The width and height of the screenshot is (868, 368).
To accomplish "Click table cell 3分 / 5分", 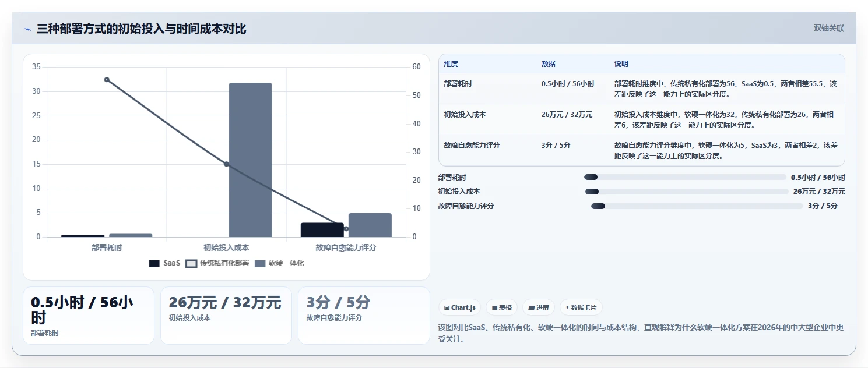I will click(556, 146).
